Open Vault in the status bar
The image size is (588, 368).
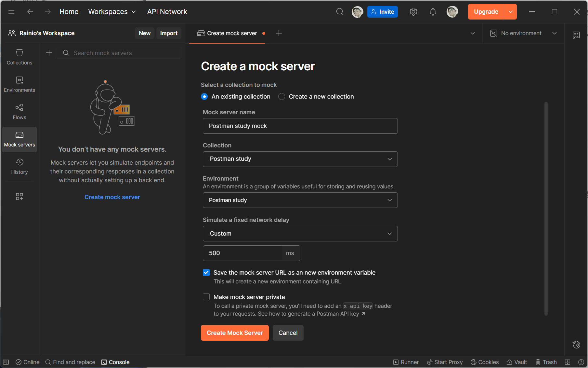[517, 362]
